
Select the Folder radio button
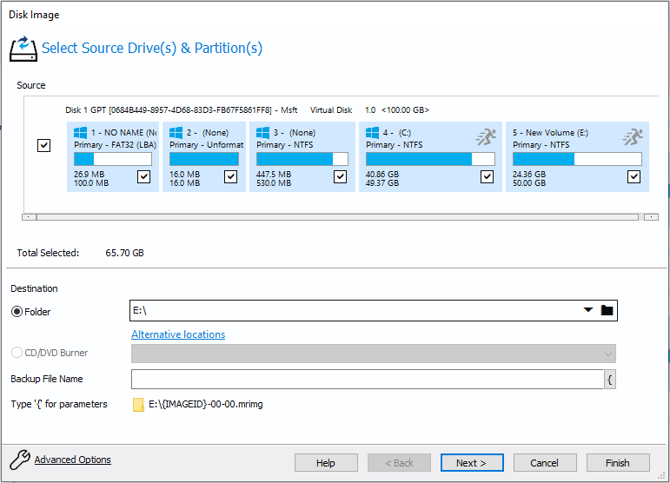(x=17, y=312)
